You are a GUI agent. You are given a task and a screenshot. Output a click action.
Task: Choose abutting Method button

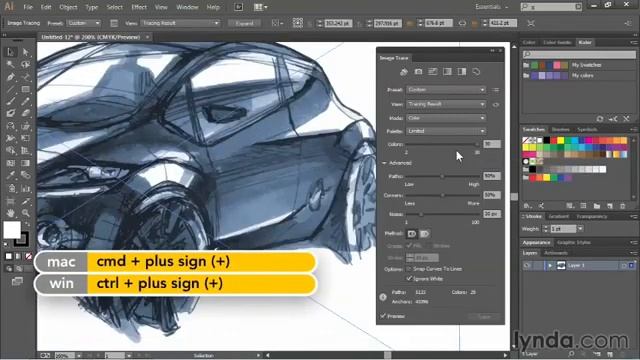pyautogui.click(x=411, y=233)
